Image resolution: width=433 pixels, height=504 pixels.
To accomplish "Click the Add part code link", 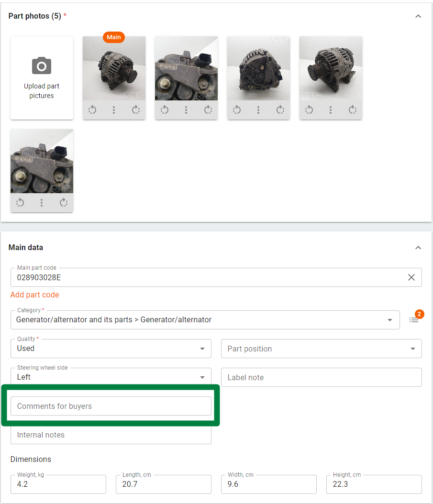I will coord(34,295).
